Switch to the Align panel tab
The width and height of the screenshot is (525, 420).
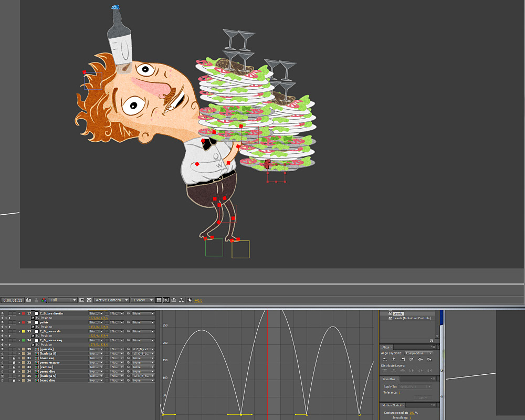click(386, 347)
